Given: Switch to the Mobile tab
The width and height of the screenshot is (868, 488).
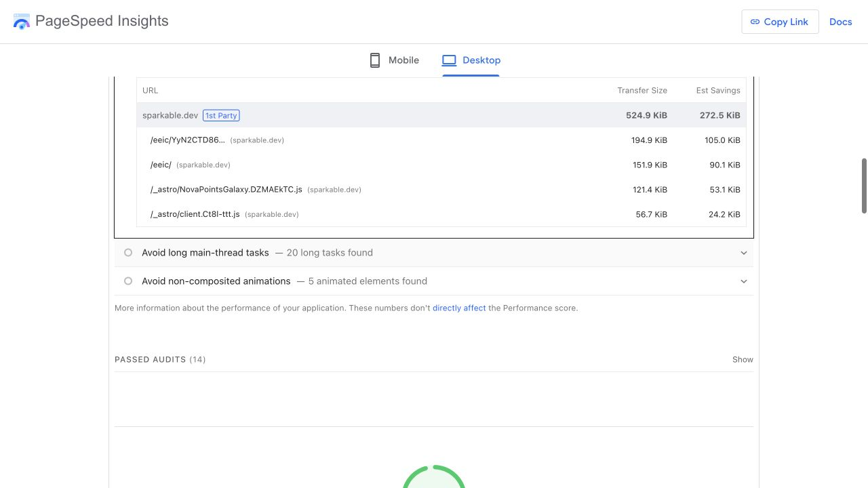Looking at the screenshot, I should coord(394,60).
